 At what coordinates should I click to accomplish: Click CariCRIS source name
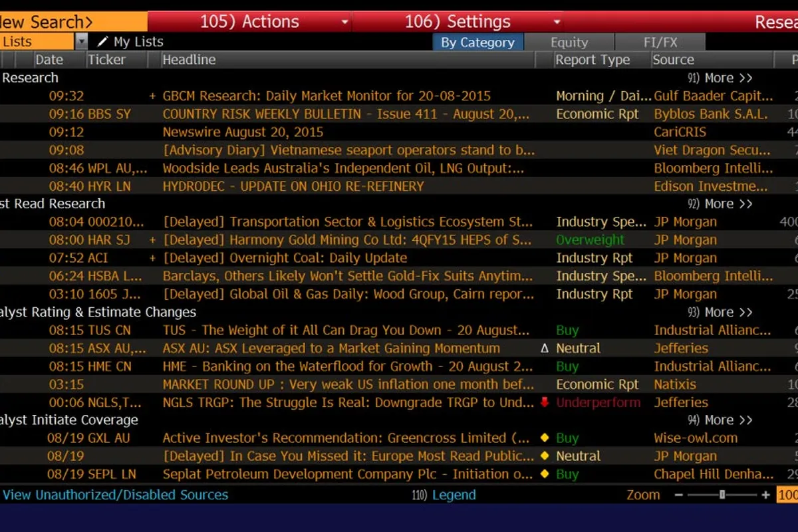pos(680,132)
